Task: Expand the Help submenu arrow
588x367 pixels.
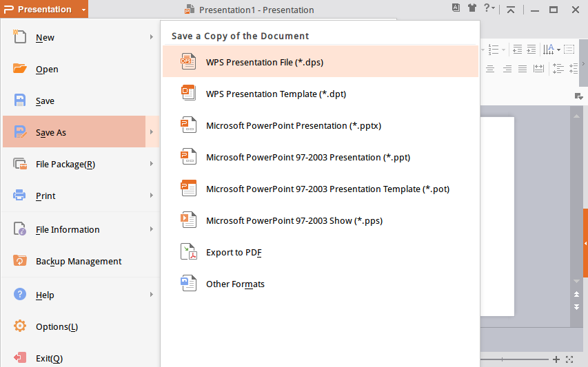Action: pos(152,294)
